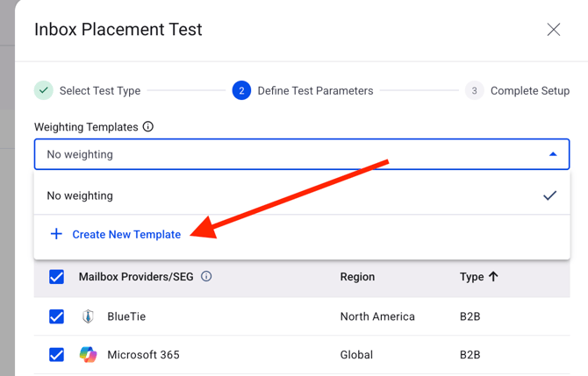Go to Select Test Type step

[99, 90]
